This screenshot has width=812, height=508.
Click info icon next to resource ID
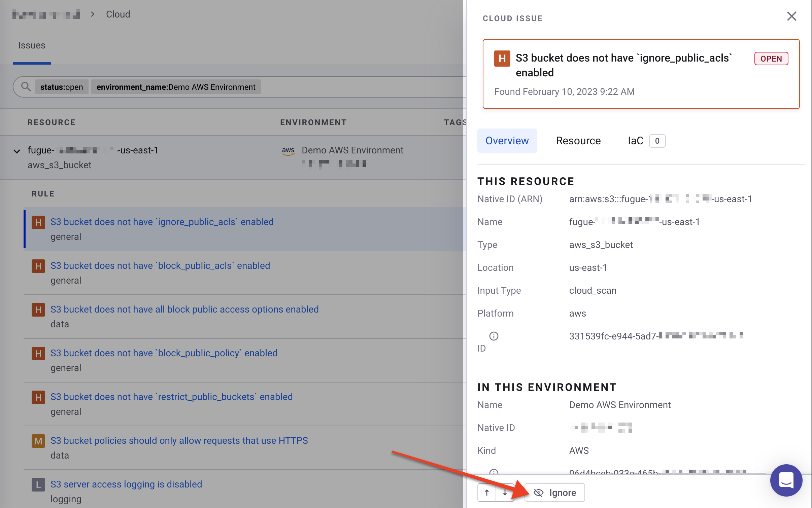[x=494, y=336]
